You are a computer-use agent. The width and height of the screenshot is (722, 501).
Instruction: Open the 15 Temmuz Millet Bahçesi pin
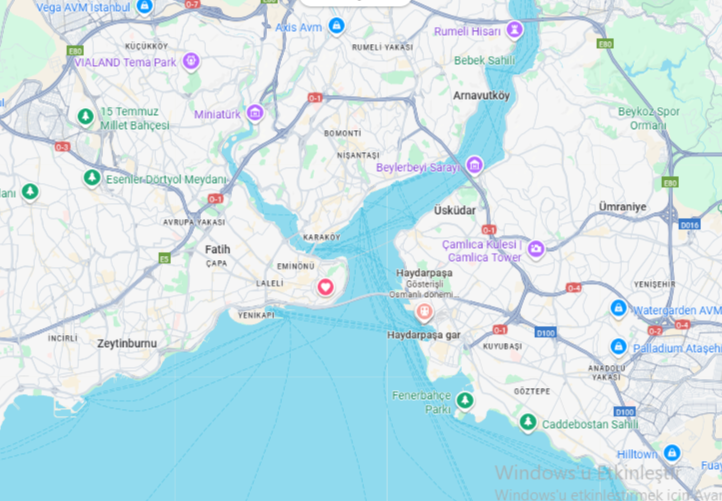point(85,117)
